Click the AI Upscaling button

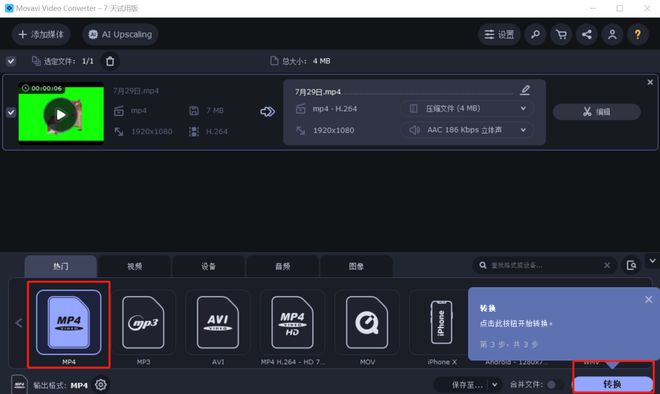(x=120, y=35)
